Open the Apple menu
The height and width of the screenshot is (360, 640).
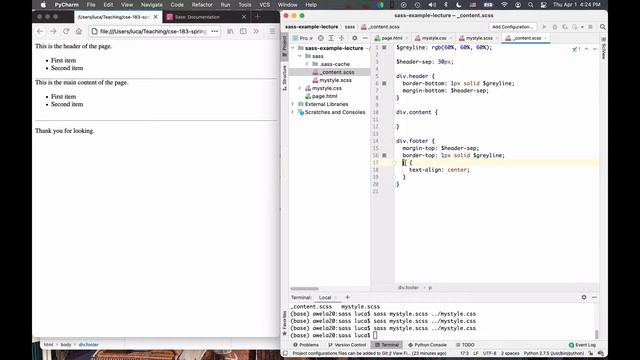[x=43, y=5]
